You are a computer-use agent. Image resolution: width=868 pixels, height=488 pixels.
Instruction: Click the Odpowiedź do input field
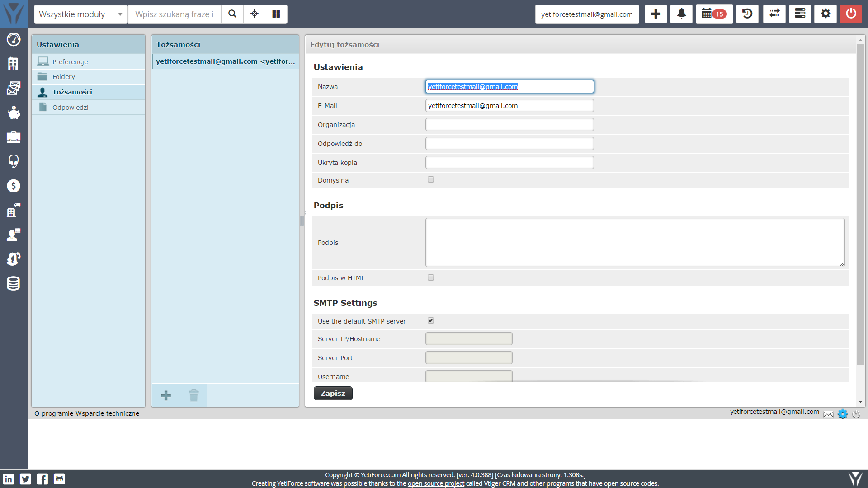coord(509,144)
